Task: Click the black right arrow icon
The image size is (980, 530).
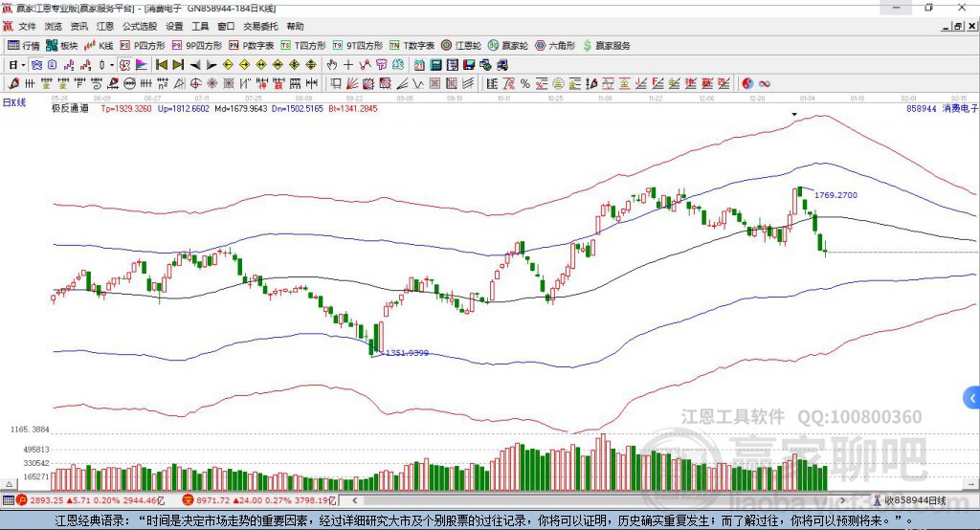Action: click(212, 65)
